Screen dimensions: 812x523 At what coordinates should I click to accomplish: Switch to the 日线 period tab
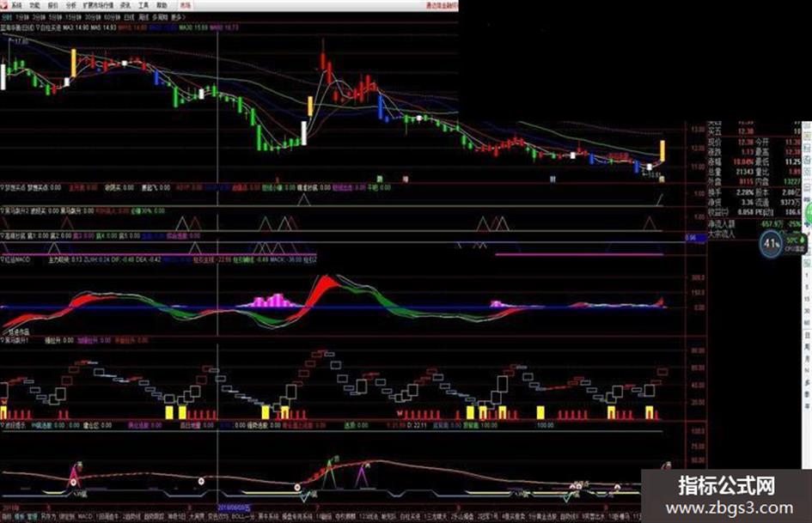[130, 17]
